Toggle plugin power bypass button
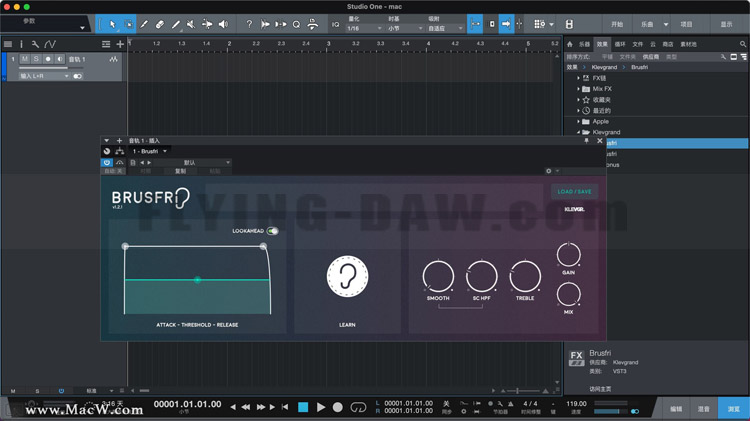 click(x=107, y=163)
